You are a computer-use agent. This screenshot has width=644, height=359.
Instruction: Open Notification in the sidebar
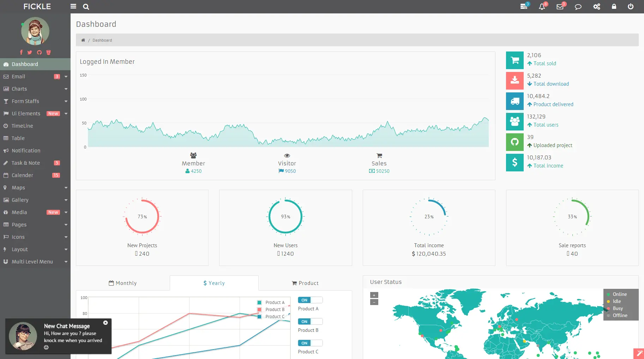tap(35, 151)
